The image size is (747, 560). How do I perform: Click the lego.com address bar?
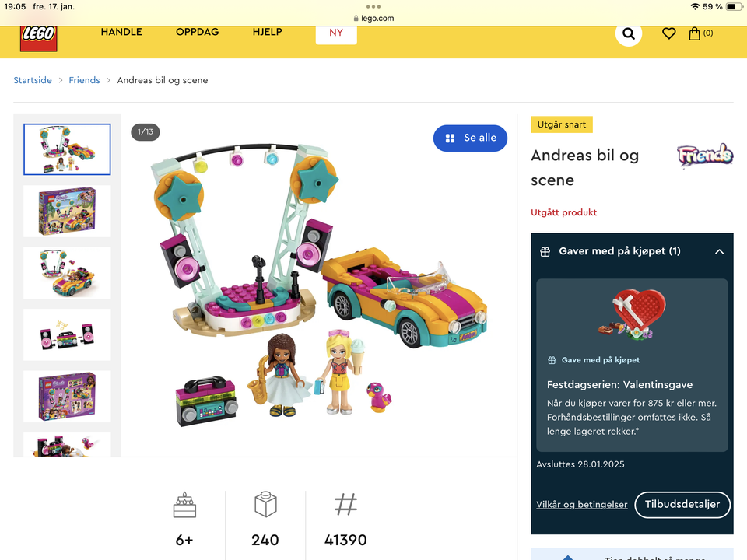(x=373, y=18)
